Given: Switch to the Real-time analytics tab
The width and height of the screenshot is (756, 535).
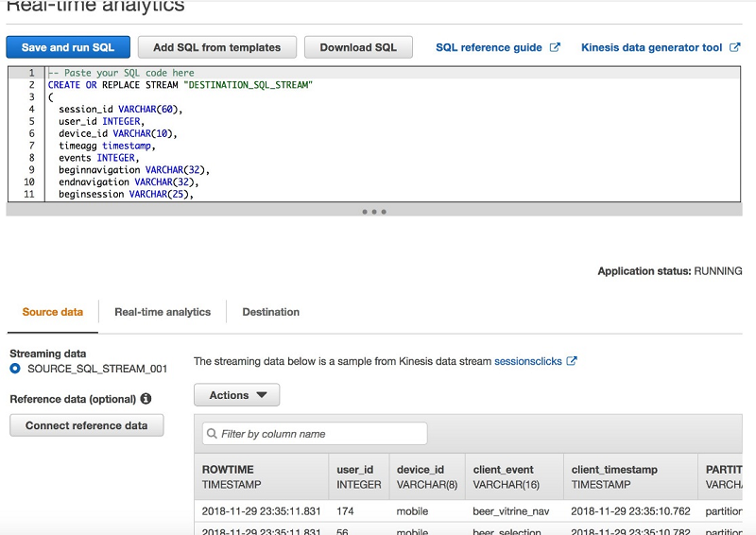Looking at the screenshot, I should coord(163,312).
